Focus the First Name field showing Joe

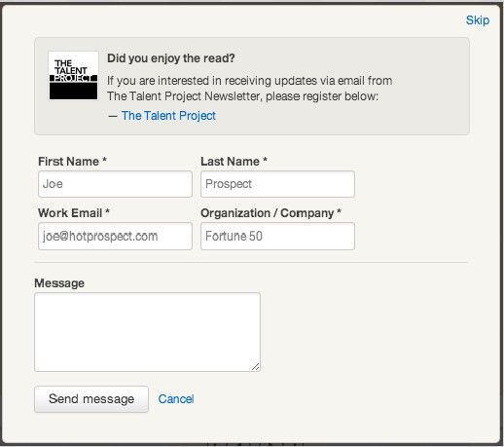tap(115, 184)
